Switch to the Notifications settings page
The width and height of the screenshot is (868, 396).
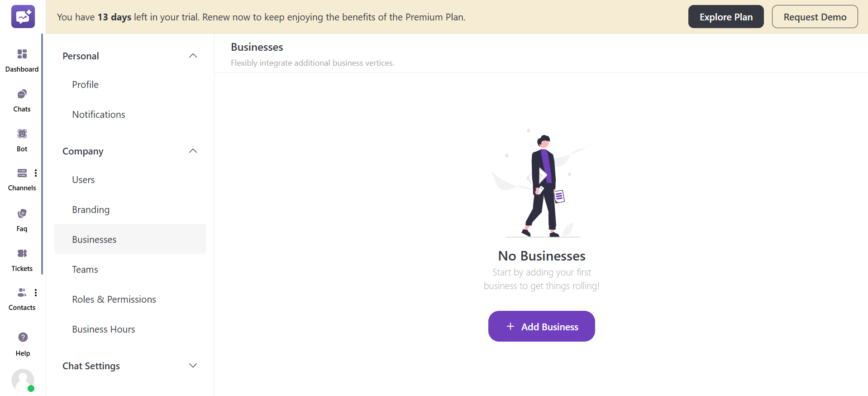click(98, 114)
